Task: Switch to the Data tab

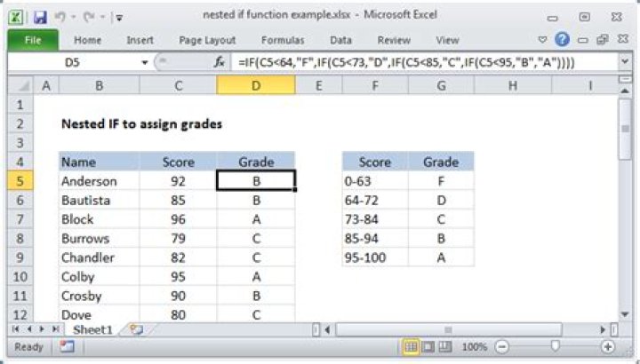Action: tap(340, 40)
